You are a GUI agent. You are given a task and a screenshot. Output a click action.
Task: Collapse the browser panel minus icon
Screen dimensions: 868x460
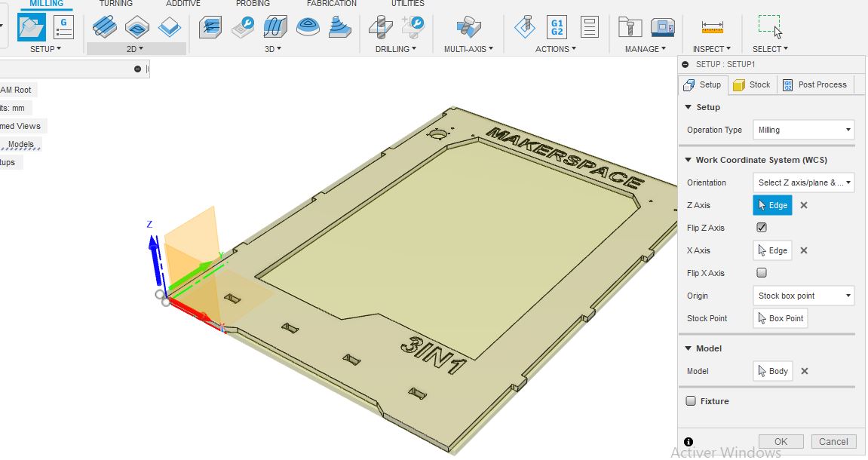pos(137,69)
